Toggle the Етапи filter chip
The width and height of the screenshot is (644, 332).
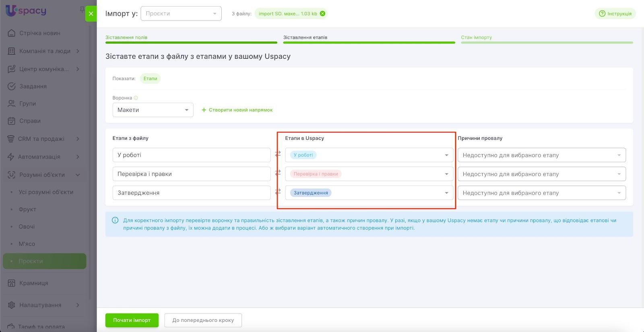click(150, 78)
